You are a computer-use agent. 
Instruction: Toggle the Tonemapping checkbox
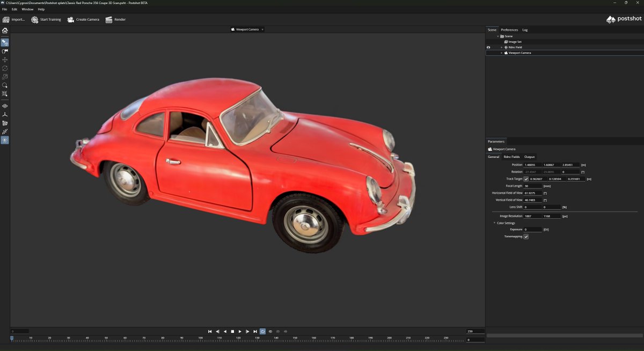526,237
